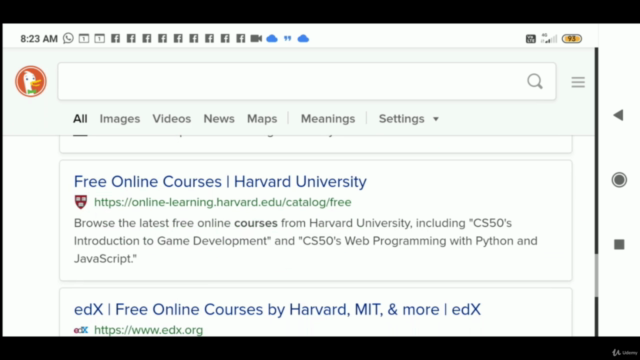640x360 pixels.
Task: Tap the video camera status bar icon
Action: [x=256, y=38]
